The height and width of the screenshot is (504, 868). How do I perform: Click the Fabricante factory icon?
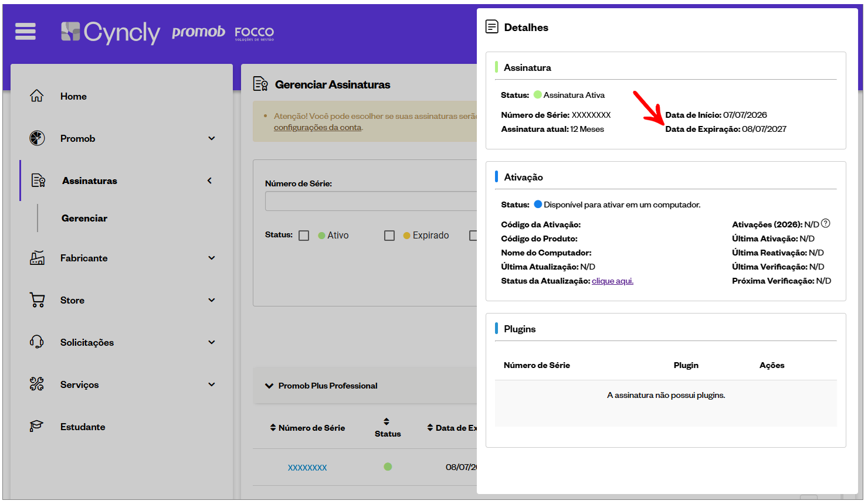tap(37, 258)
